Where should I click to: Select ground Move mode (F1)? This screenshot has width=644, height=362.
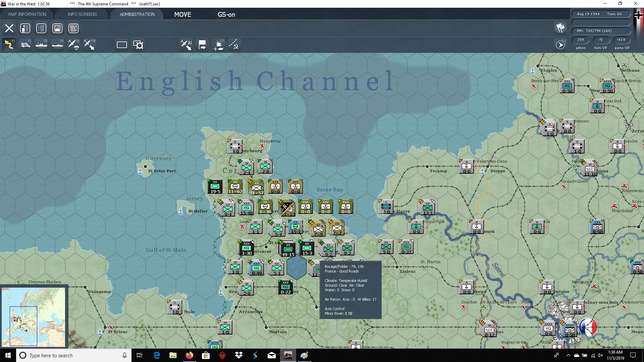coord(9,45)
